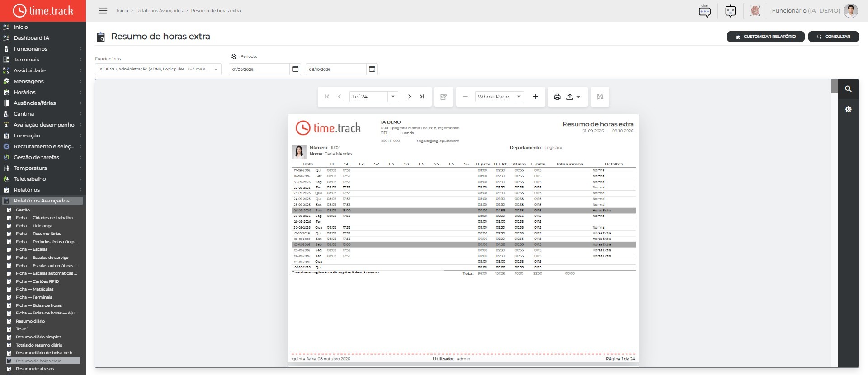Open the Whole Page zoom dropdown

point(519,97)
